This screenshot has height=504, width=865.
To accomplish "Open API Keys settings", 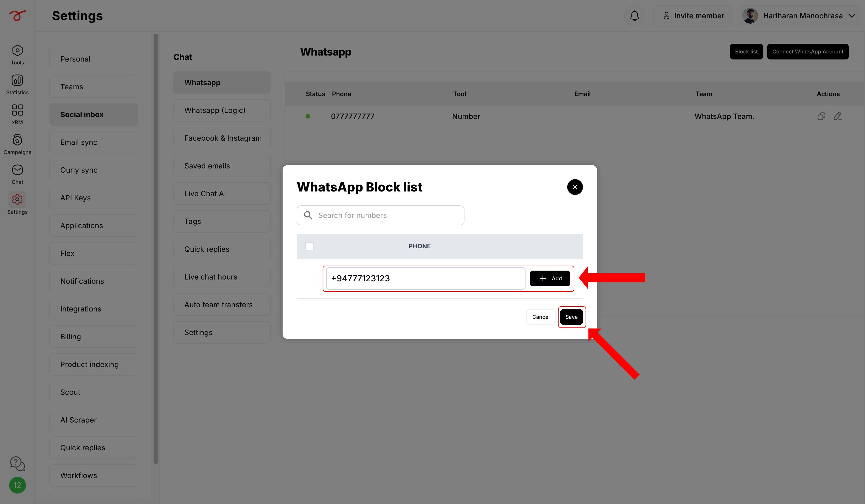I will [94, 198].
